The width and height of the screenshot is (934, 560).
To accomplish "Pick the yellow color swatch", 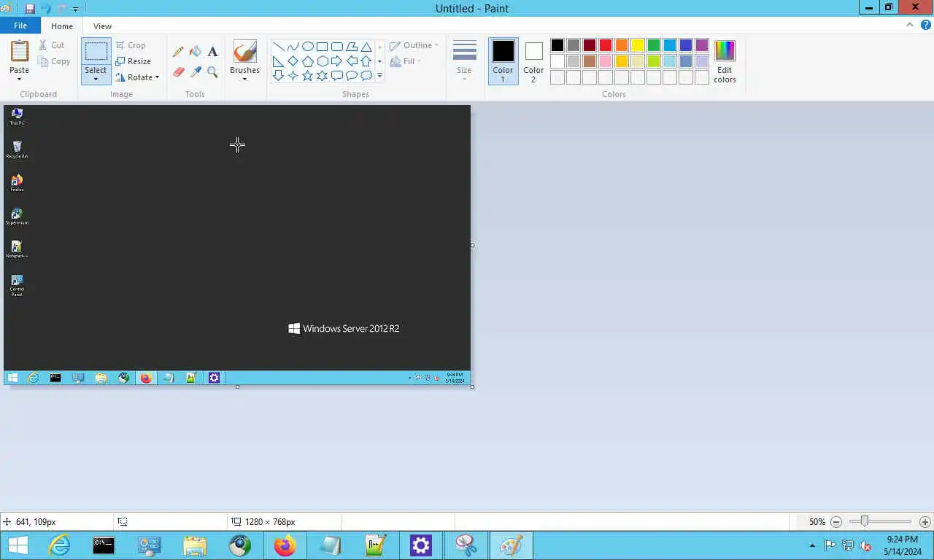I will coord(638,45).
